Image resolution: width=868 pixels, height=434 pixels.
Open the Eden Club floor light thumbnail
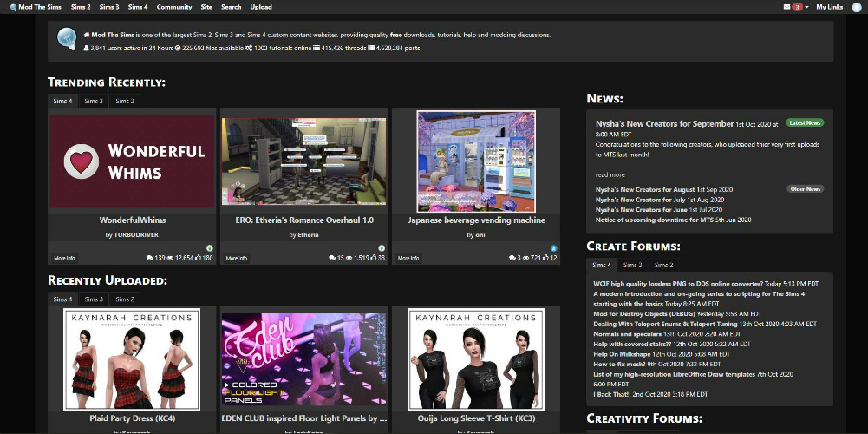303,359
